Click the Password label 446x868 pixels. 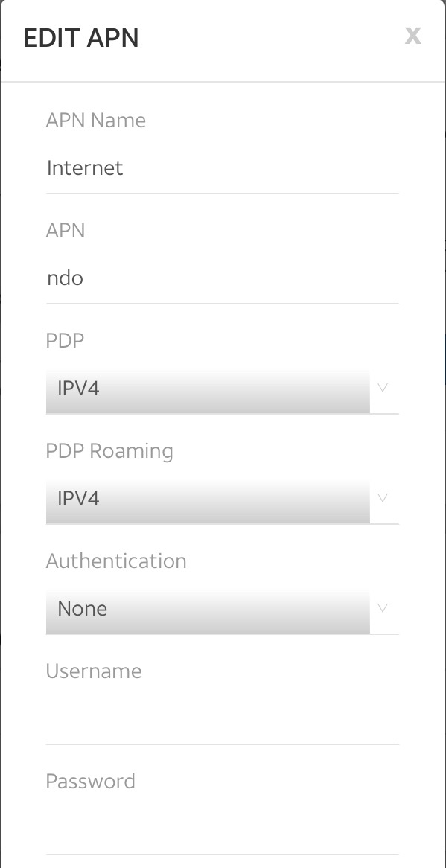click(91, 781)
